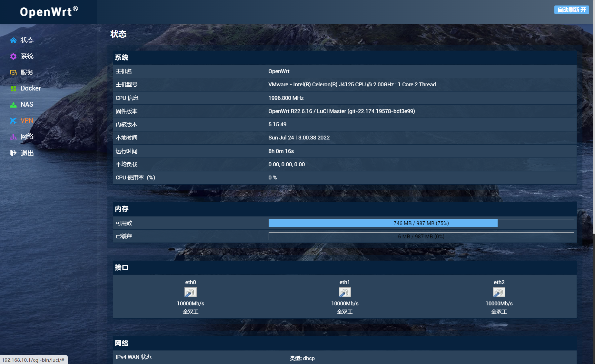Viewport: 595px width, 364px height.
Task: Click the 本地时间 label
Action: coord(126,138)
